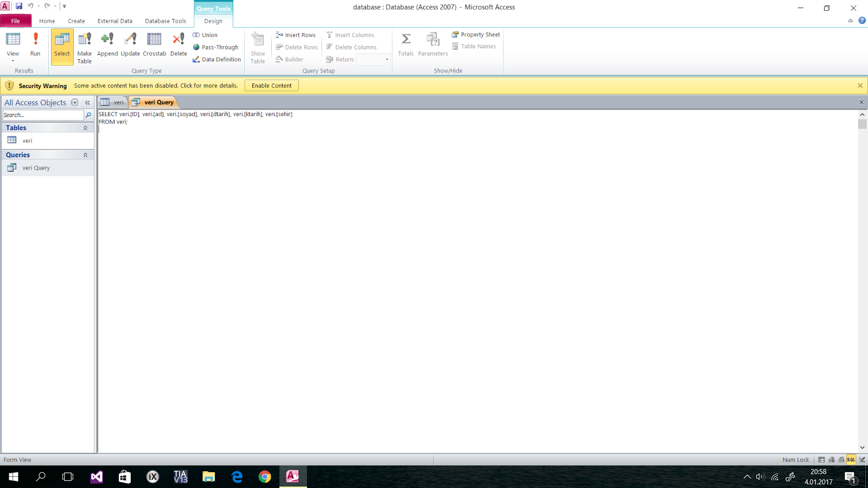
Task: Toggle the Totals sigma button
Action: (405, 44)
